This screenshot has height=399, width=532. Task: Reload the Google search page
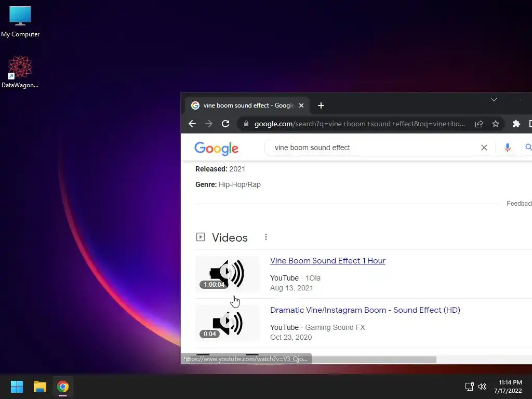(225, 124)
